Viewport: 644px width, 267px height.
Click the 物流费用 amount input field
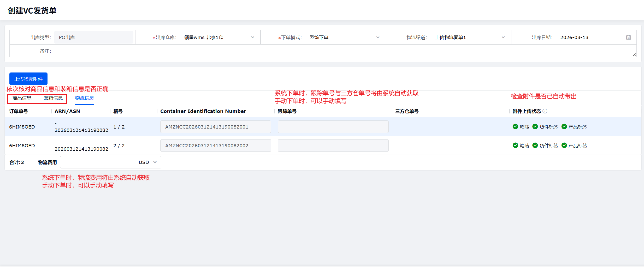click(x=97, y=162)
